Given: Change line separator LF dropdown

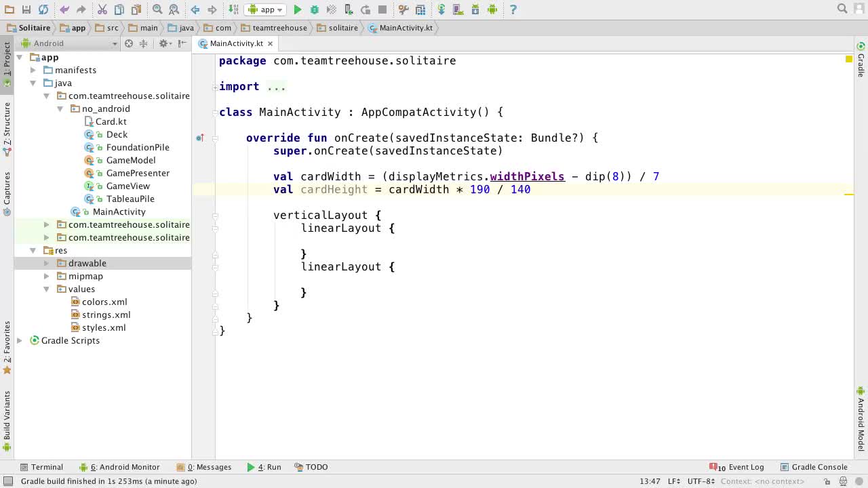Looking at the screenshot, I should click(674, 481).
